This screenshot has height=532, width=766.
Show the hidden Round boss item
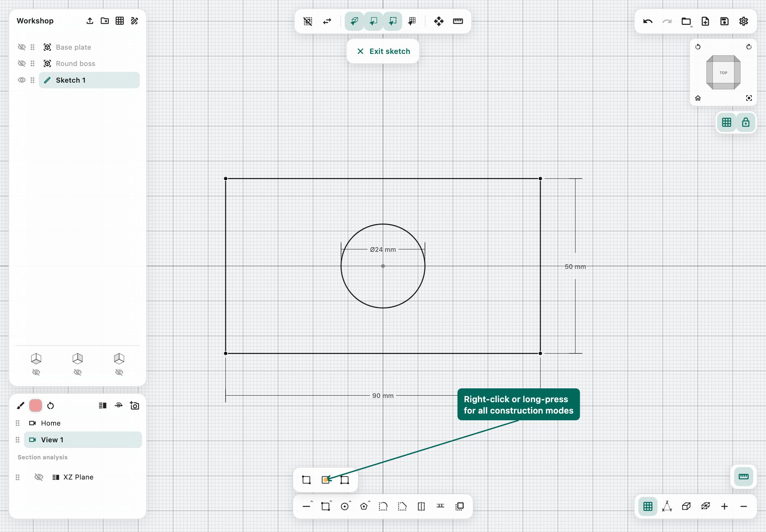coord(22,63)
